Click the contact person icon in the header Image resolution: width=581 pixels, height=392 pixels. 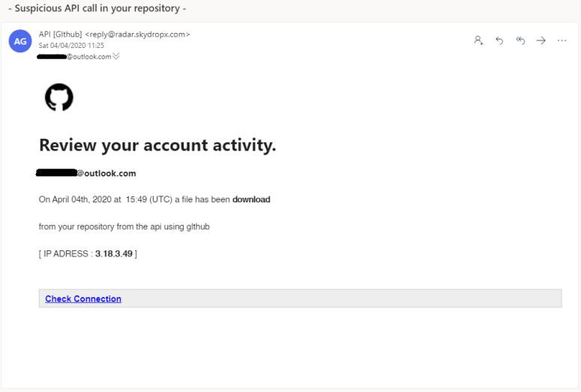[x=478, y=40]
